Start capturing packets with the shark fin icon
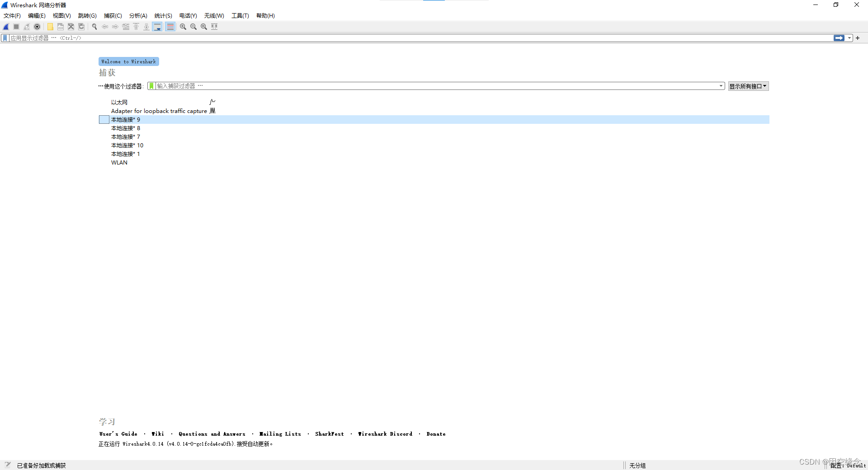This screenshot has height=470, width=868. coord(6,27)
